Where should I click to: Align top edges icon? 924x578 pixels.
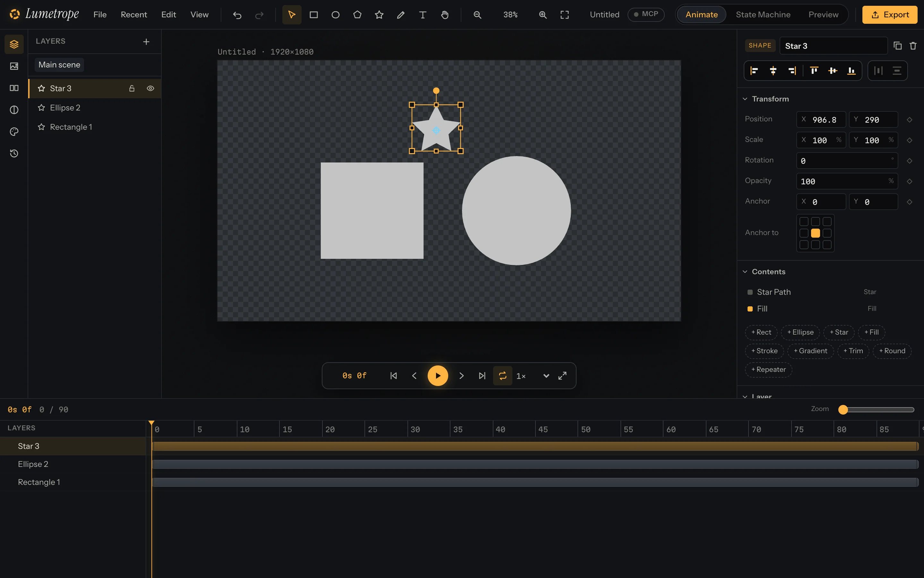(x=814, y=71)
